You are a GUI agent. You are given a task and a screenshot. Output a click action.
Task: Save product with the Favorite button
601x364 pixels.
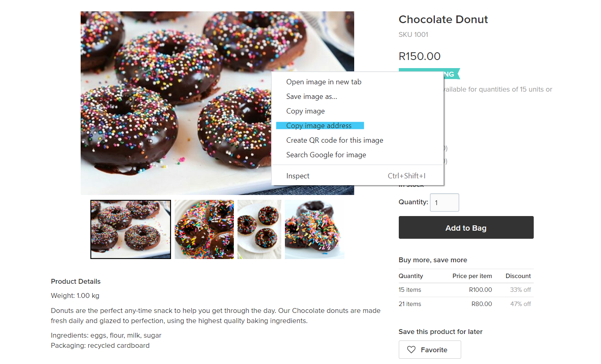(430, 349)
